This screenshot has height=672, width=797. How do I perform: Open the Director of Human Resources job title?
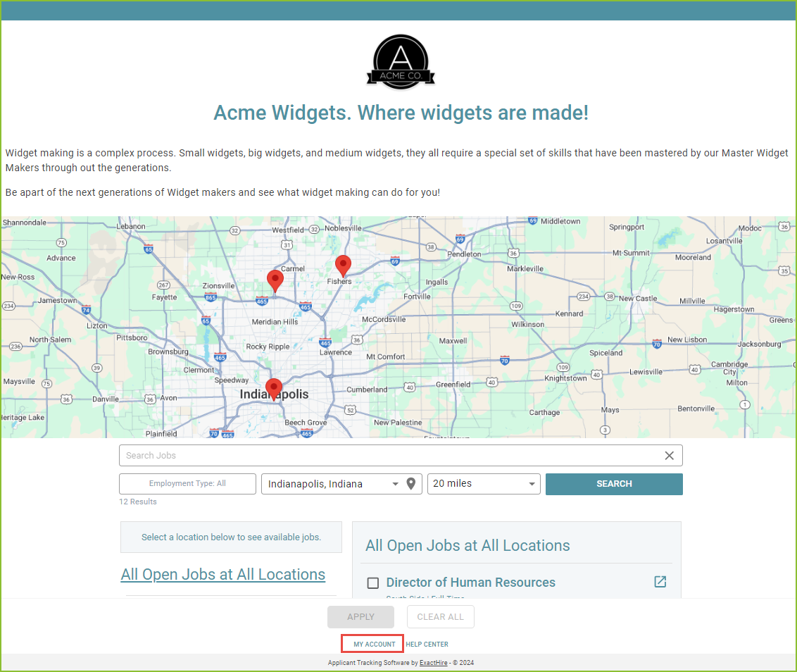coord(471,583)
